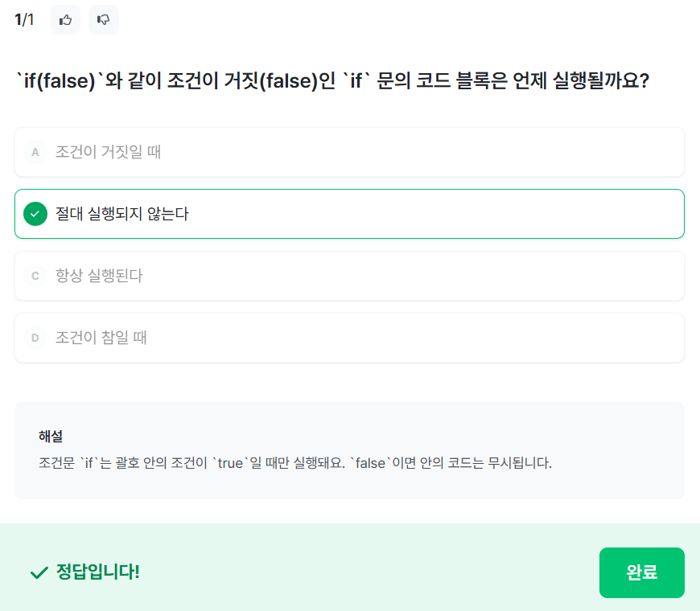Click the circular D badge
This screenshot has height=611, width=700.
pyautogui.click(x=35, y=338)
